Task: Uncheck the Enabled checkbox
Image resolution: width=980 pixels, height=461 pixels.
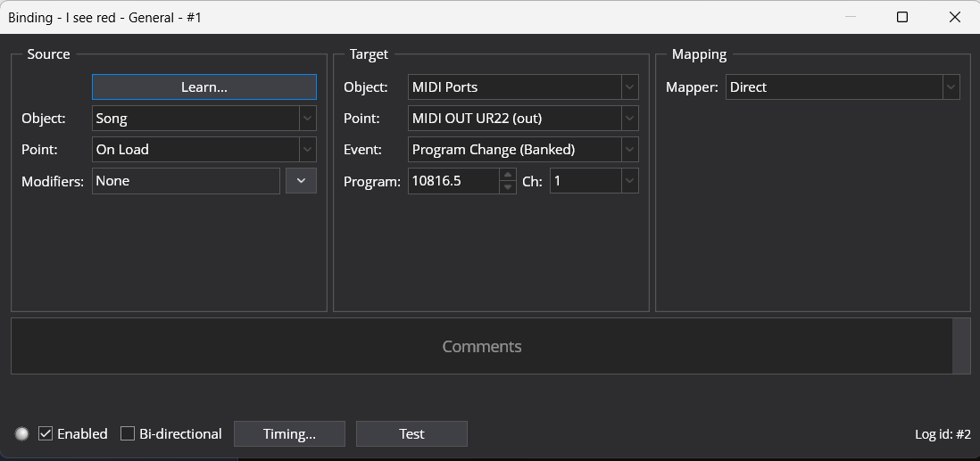Action: pyautogui.click(x=46, y=433)
